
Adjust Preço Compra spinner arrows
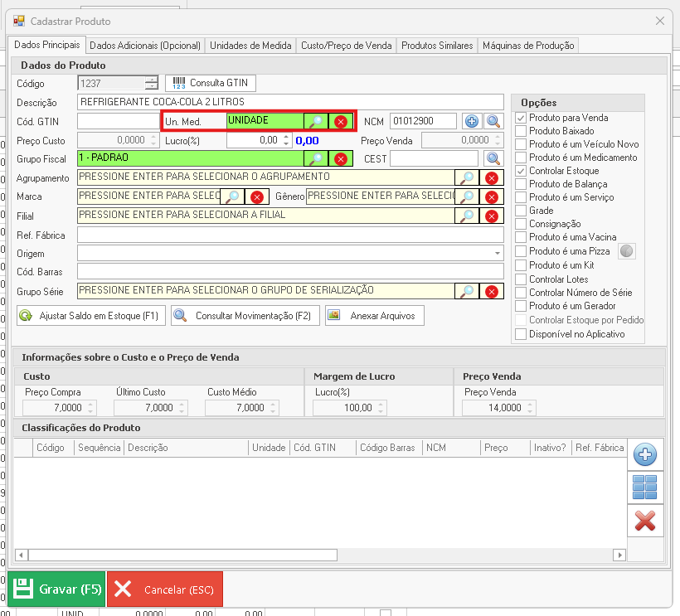[90, 408]
